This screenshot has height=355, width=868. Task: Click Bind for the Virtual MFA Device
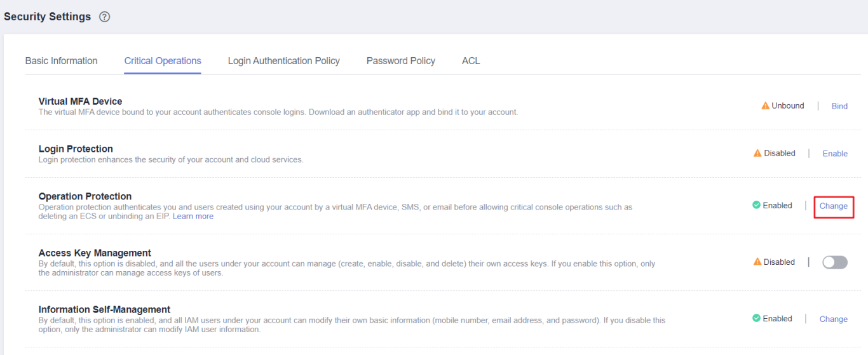click(839, 106)
